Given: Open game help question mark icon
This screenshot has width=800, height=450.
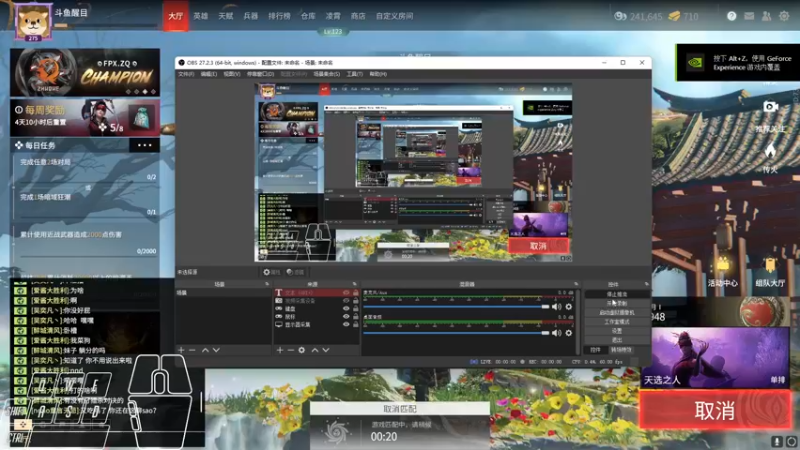Looking at the screenshot, I should click(x=732, y=16).
